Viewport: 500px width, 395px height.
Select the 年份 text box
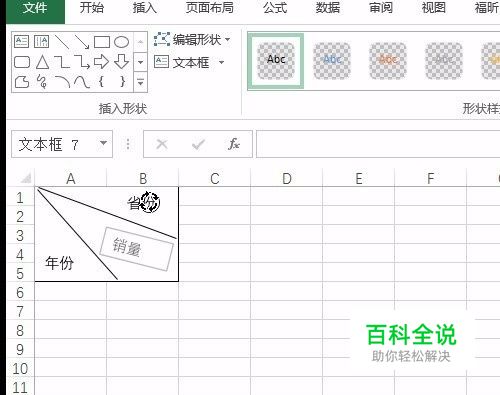pos(59,263)
